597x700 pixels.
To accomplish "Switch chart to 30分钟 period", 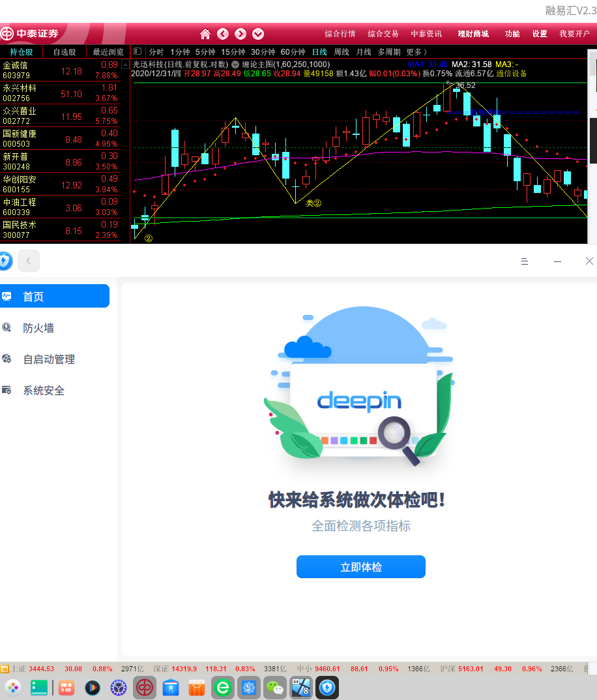I will click(263, 51).
